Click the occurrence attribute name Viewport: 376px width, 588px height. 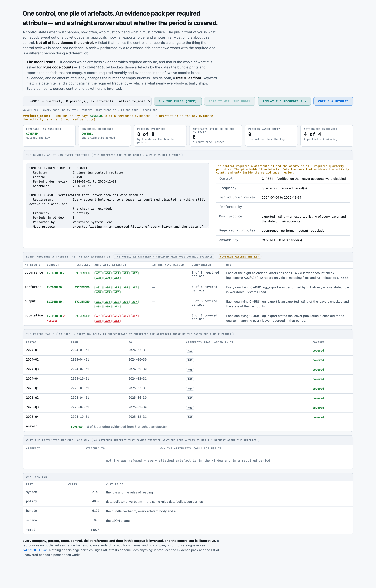coord(34,273)
